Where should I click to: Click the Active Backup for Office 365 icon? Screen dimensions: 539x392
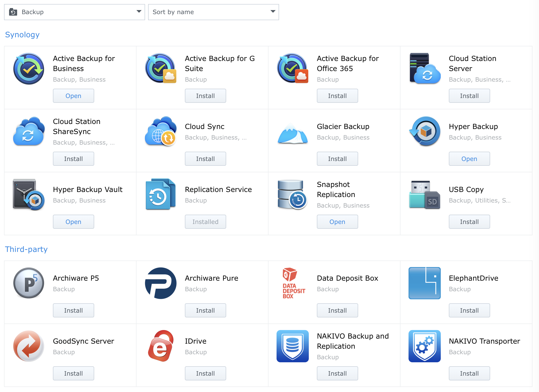point(293,69)
